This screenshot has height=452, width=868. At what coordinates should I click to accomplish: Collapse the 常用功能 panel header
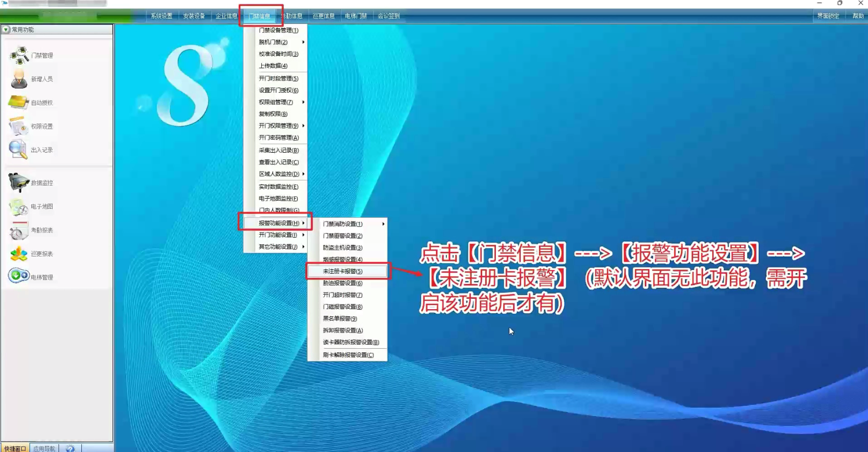6,30
